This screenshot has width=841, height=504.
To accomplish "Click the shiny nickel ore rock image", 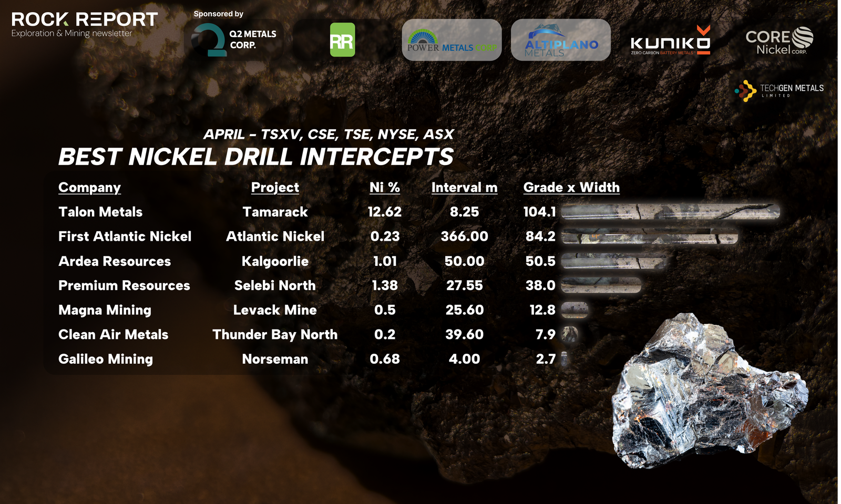I will point(710,390).
